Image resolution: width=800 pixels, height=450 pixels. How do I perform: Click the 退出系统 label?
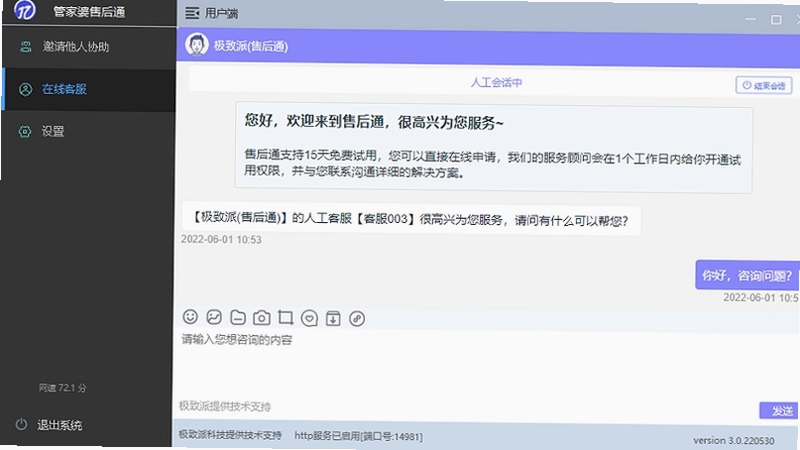pyautogui.click(x=59, y=425)
